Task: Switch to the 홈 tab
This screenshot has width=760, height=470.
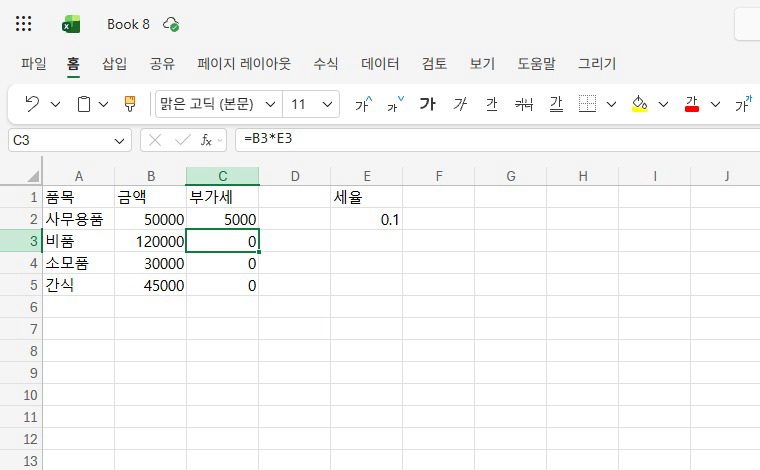Action: click(73, 63)
